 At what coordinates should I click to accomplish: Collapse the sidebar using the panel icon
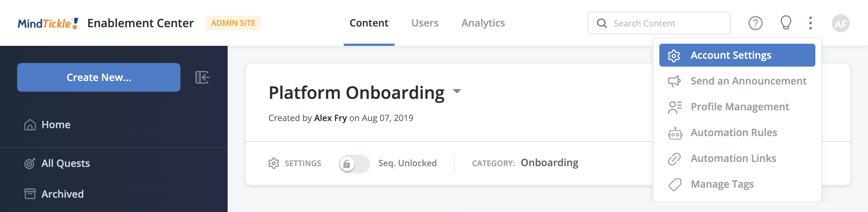(x=202, y=77)
